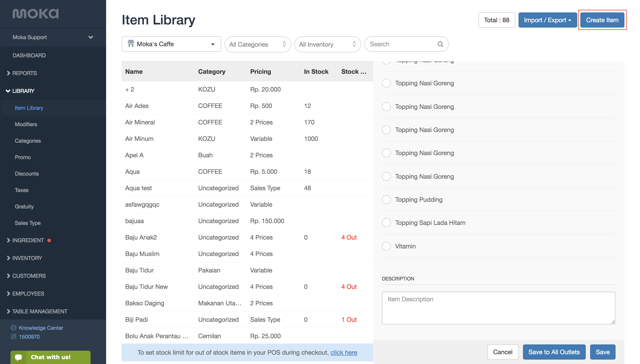Go to the Sales Type page
This screenshot has width=640, height=364.
(28, 223)
